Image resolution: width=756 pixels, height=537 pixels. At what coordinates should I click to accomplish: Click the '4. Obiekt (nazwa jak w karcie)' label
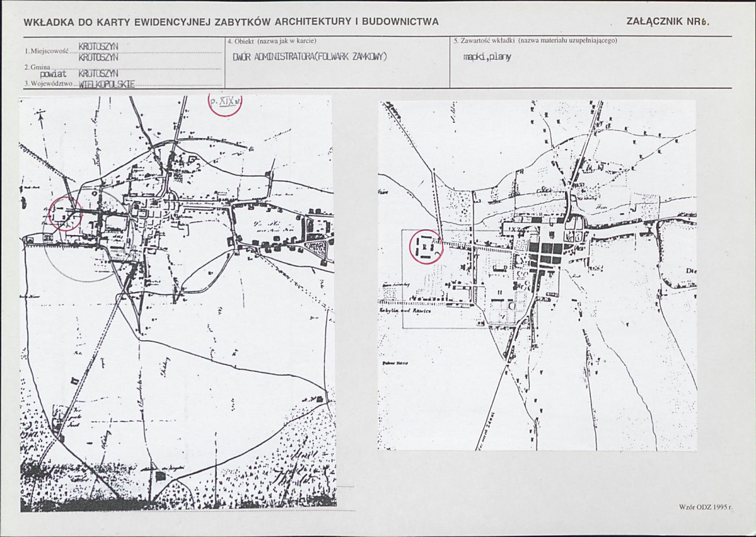(272, 41)
